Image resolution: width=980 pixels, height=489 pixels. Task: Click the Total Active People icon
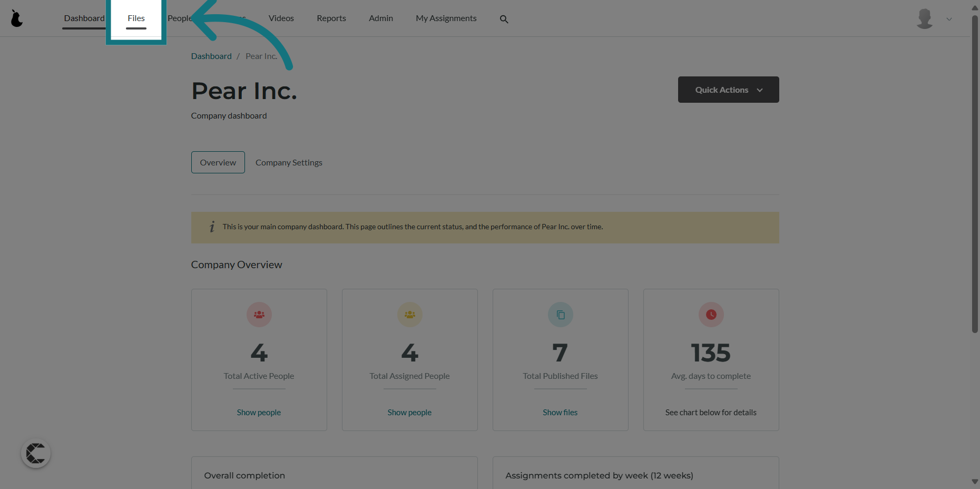(259, 315)
